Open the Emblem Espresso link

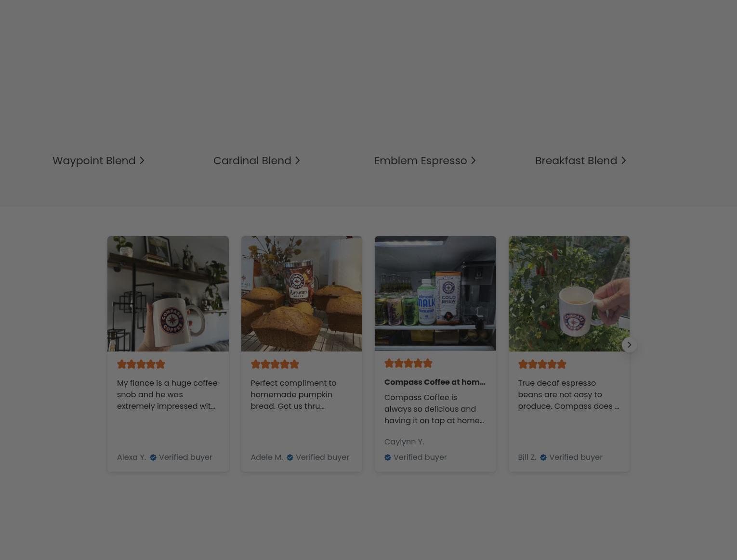(x=425, y=160)
